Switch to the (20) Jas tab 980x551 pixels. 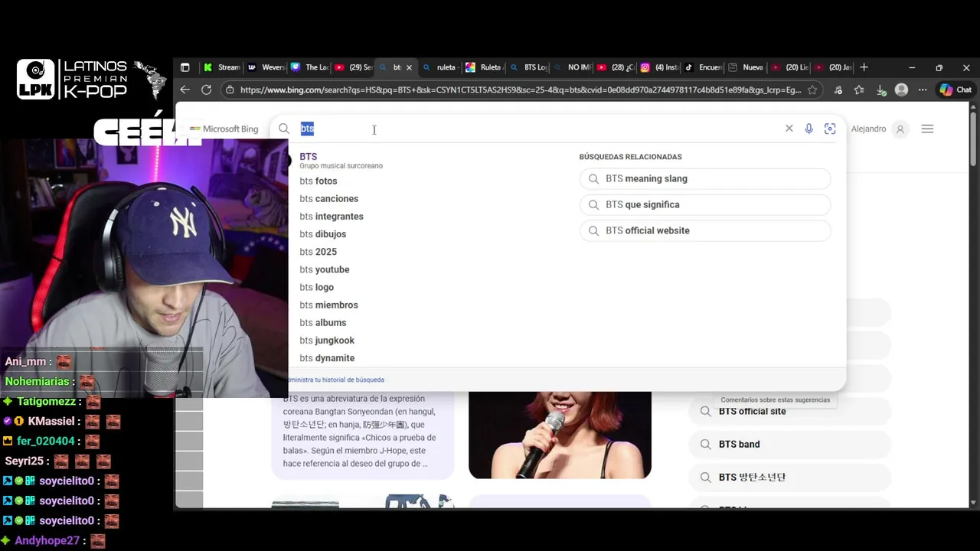pyautogui.click(x=832, y=67)
